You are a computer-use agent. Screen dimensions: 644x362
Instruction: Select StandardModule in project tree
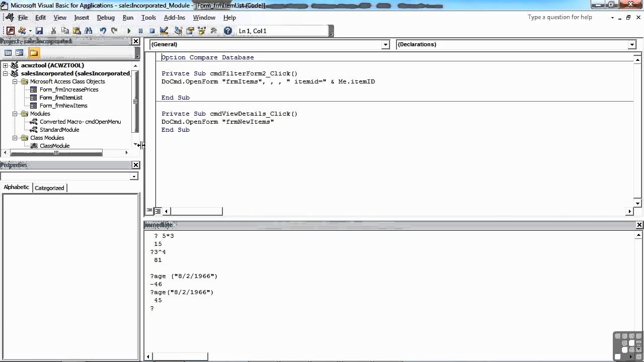click(x=59, y=130)
